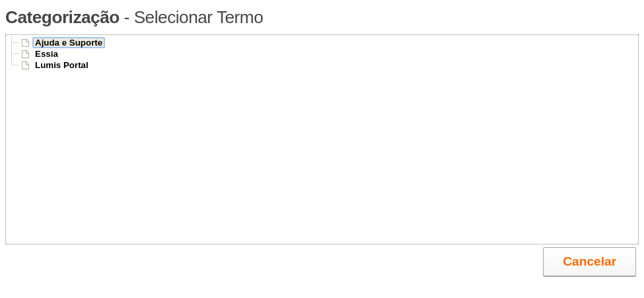Viewport: 644px width, 298px height.
Task: Click the bold Categorização heading word
Action: [63, 18]
